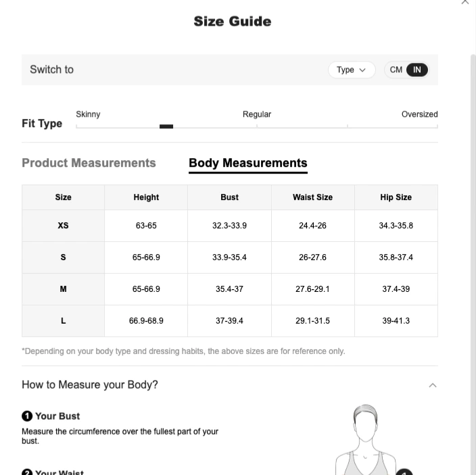Click the L size row header
Screen dimensions: 476x475
click(x=63, y=321)
